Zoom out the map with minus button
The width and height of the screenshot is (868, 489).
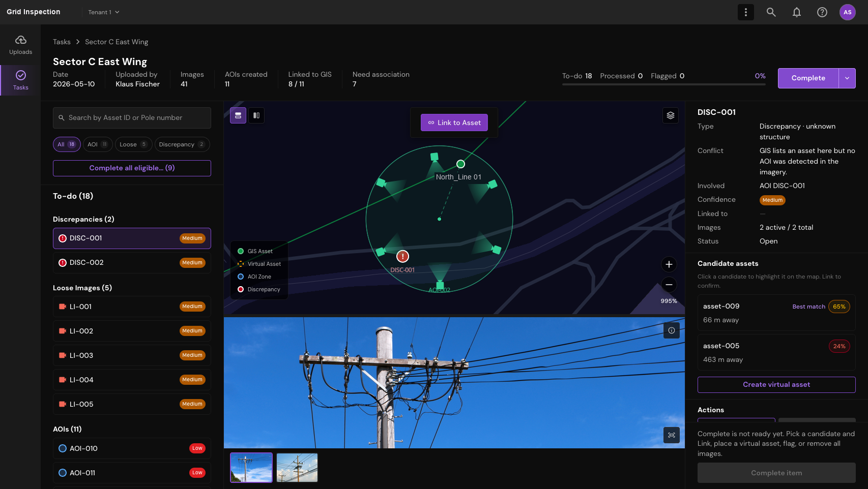pos(669,285)
